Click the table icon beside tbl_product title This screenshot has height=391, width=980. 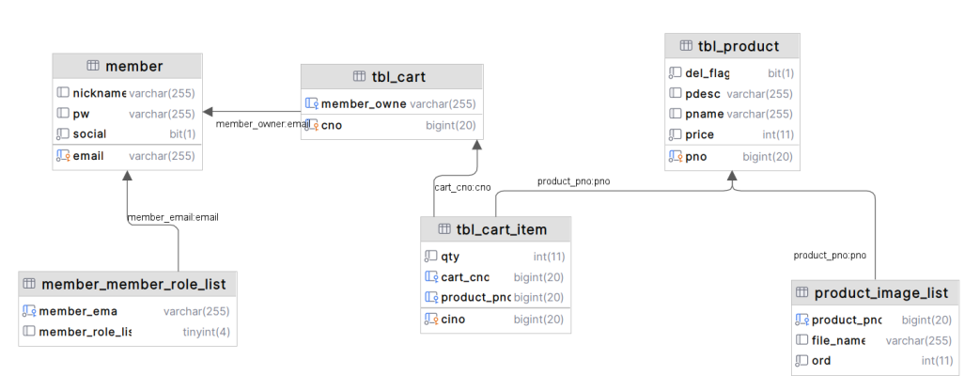tap(686, 46)
